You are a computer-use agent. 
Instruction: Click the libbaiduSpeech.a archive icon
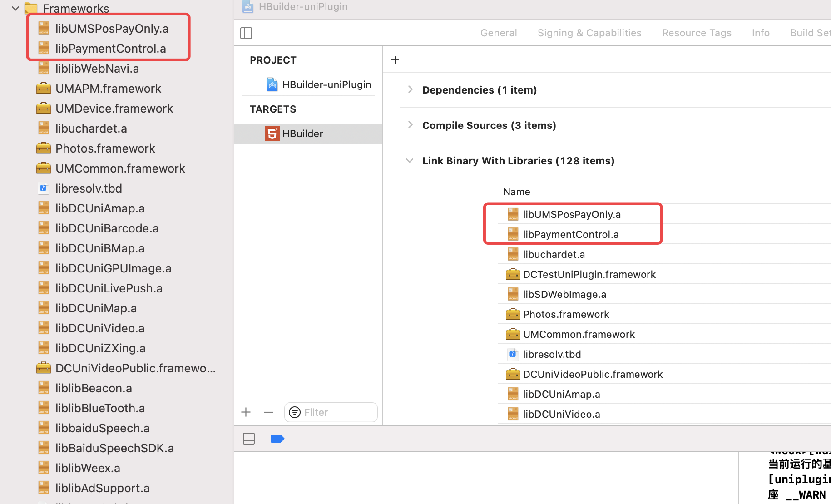pyautogui.click(x=44, y=428)
